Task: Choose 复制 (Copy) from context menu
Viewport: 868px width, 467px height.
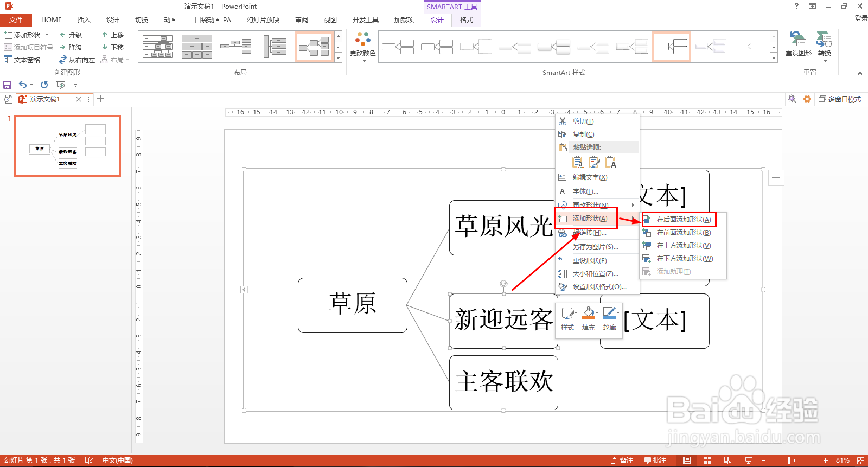Action: (597, 135)
